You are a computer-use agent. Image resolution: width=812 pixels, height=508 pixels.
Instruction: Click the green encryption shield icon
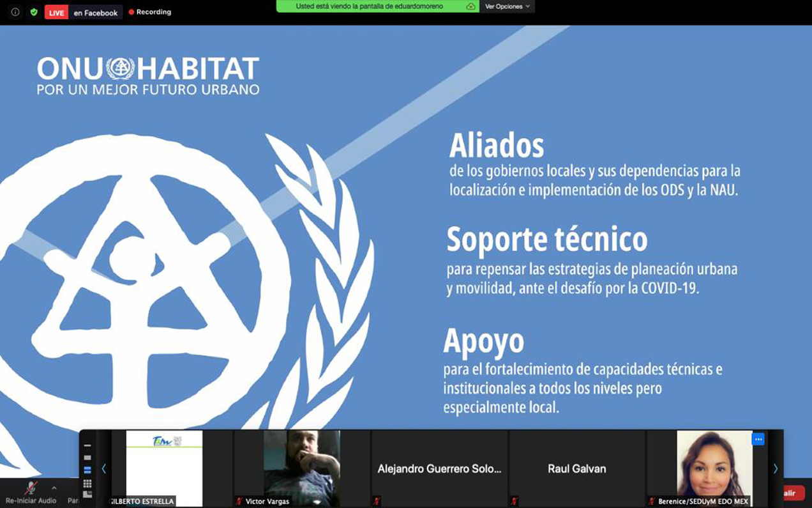[x=34, y=12]
